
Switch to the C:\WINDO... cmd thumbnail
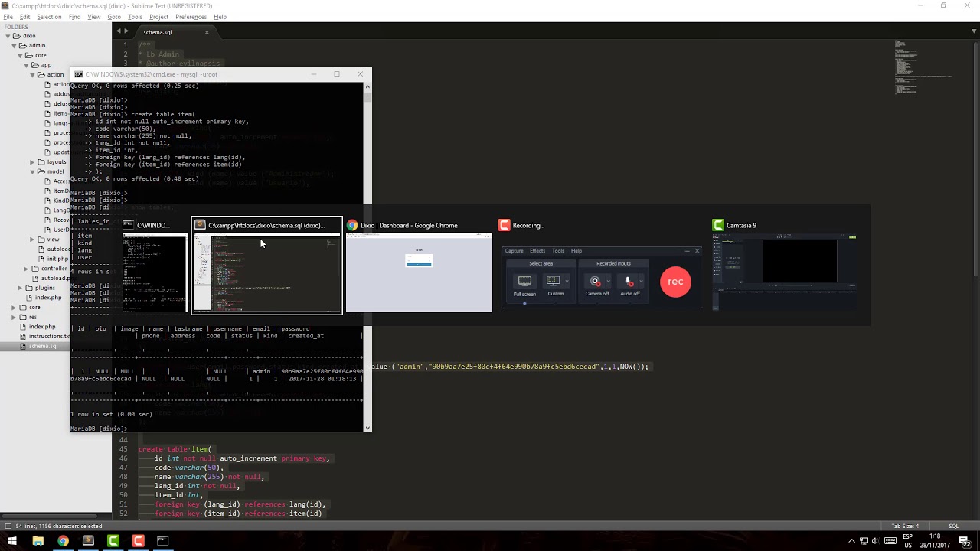click(155, 266)
